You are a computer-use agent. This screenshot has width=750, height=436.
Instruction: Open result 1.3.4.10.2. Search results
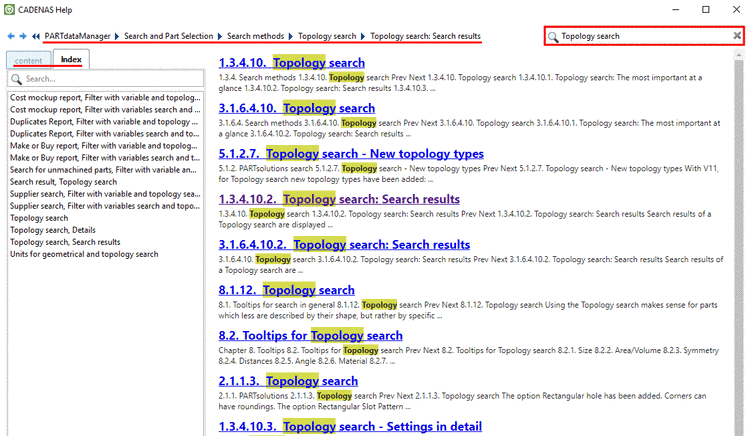point(339,199)
